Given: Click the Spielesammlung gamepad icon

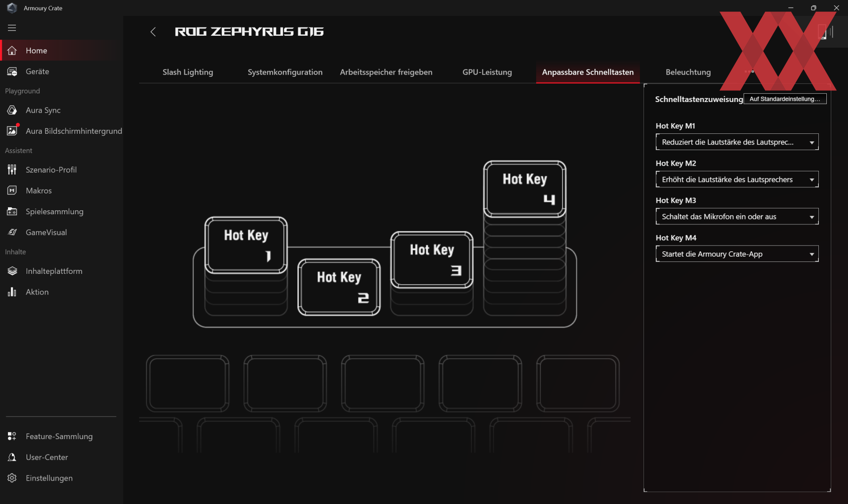Looking at the screenshot, I should 12,212.
